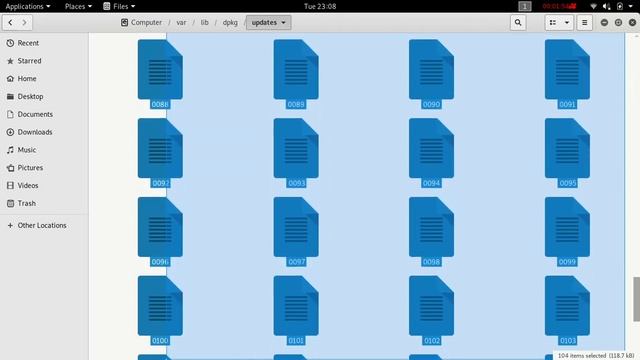Open the Applications menu
The image size is (640, 360).
pos(28,6)
